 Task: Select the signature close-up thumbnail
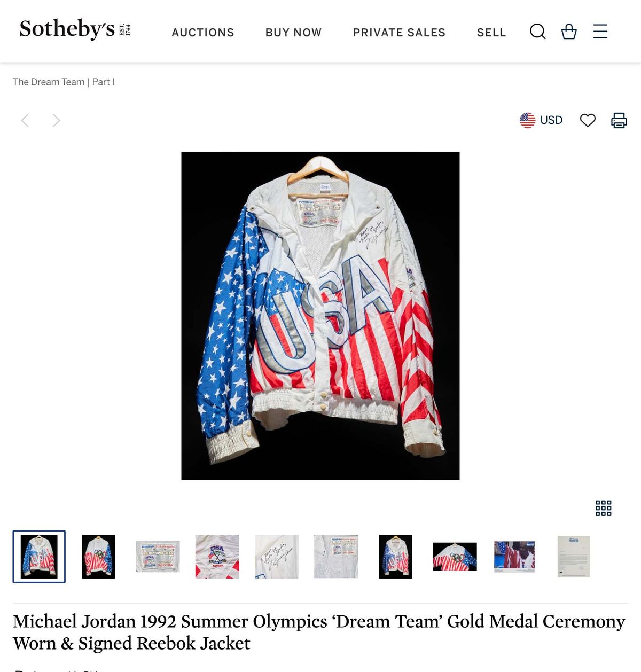tap(276, 557)
